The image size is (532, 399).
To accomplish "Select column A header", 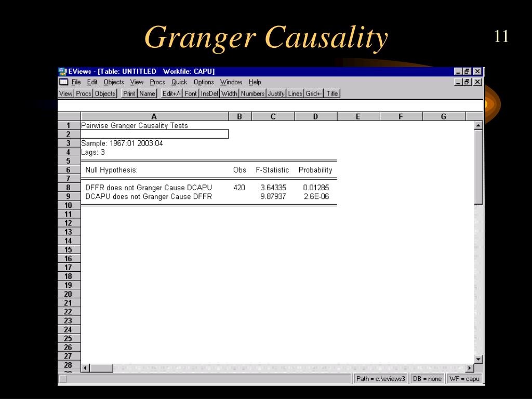I will (x=154, y=116).
